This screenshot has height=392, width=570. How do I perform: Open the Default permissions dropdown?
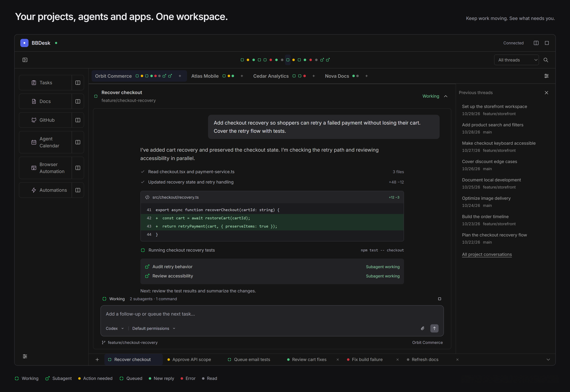pyautogui.click(x=154, y=328)
